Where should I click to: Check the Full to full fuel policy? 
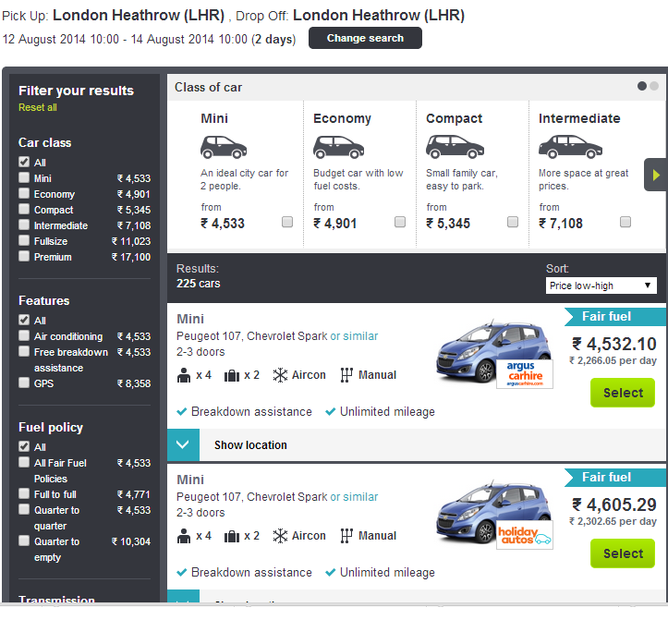[24, 494]
